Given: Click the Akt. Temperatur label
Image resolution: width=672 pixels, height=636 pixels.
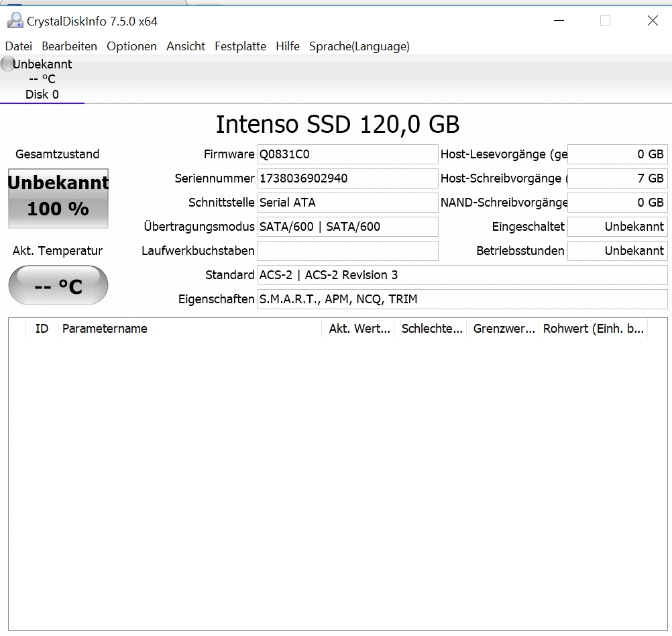Looking at the screenshot, I should [x=58, y=251].
